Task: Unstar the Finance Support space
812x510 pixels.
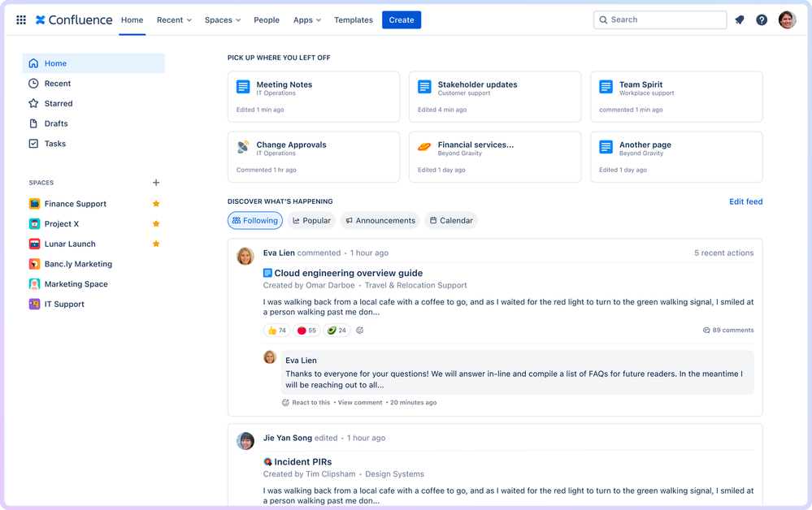Action: coord(155,204)
